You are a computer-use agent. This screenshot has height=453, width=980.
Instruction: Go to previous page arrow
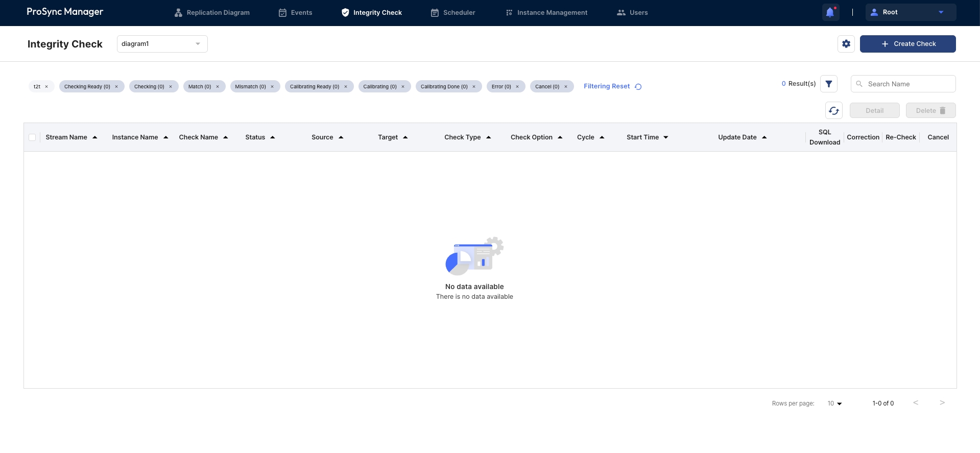click(x=916, y=403)
